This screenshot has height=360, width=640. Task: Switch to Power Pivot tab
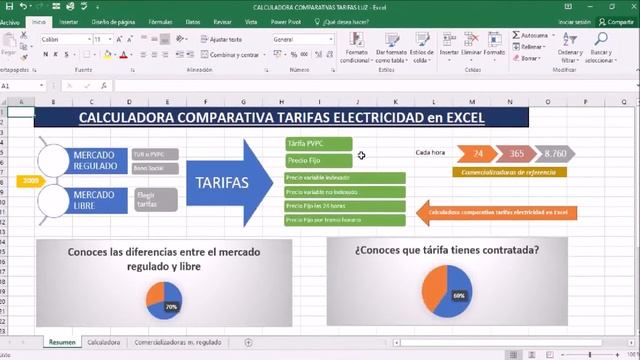point(286,22)
